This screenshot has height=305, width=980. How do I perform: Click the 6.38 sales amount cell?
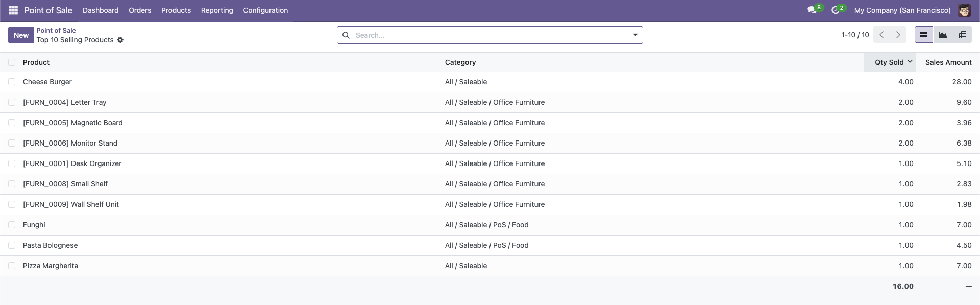coord(964,143)
